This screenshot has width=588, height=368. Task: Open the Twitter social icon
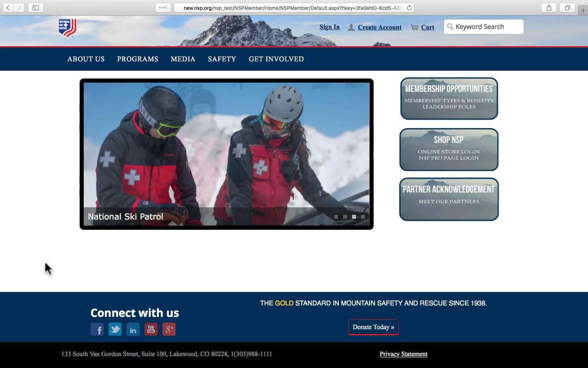point(115,329)
